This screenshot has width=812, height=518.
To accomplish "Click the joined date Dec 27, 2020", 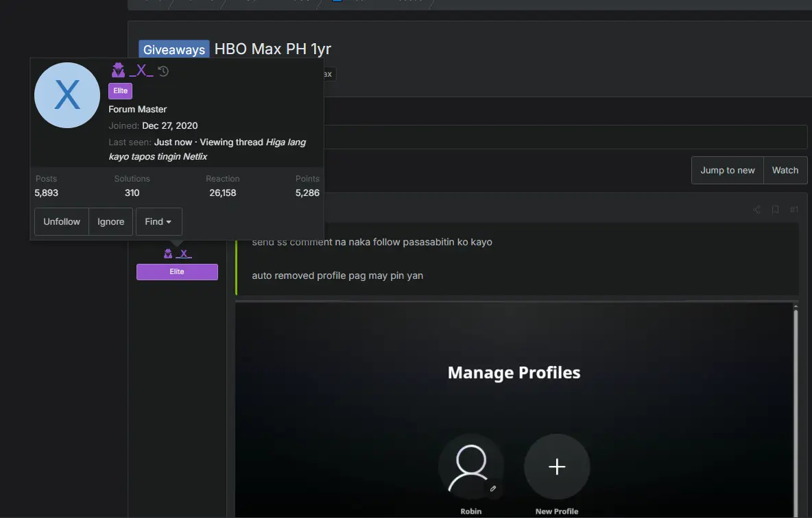I will [x=170, y=126].
